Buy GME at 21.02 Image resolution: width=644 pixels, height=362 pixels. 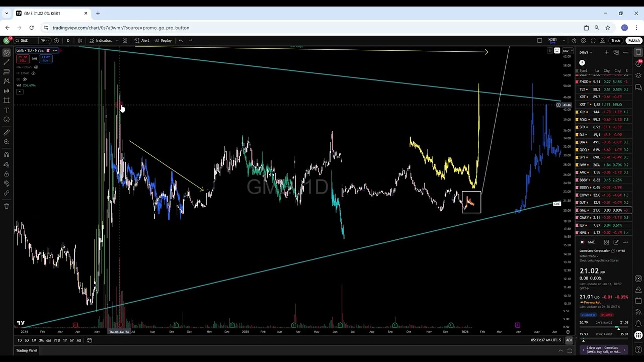pyautogui.click(x=46, y=59)
